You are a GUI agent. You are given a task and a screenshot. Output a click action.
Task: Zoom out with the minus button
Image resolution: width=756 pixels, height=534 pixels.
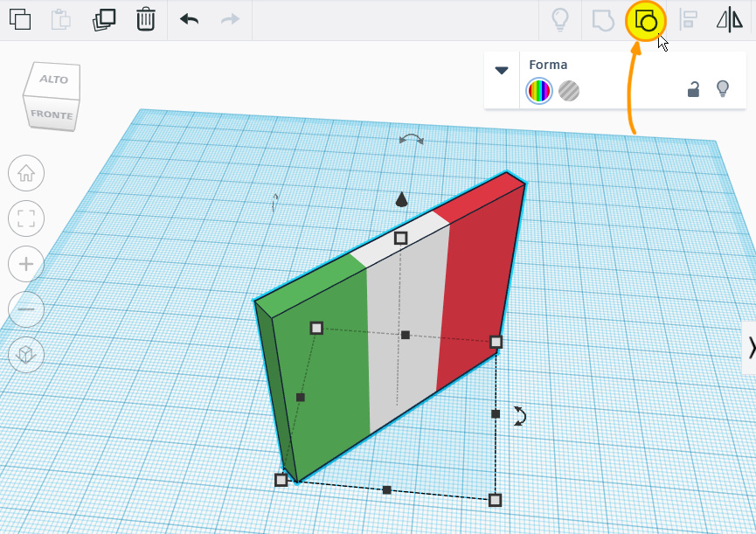pos(26,309)
